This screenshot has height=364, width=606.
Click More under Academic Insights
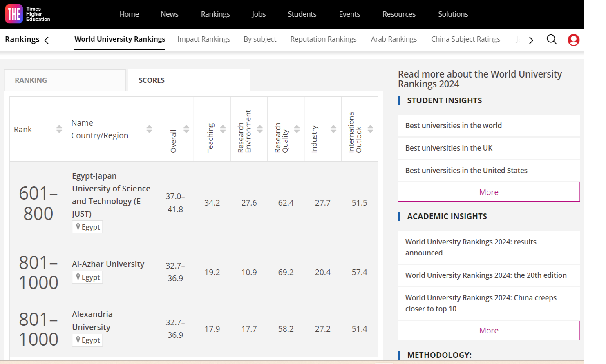[489, 331]
